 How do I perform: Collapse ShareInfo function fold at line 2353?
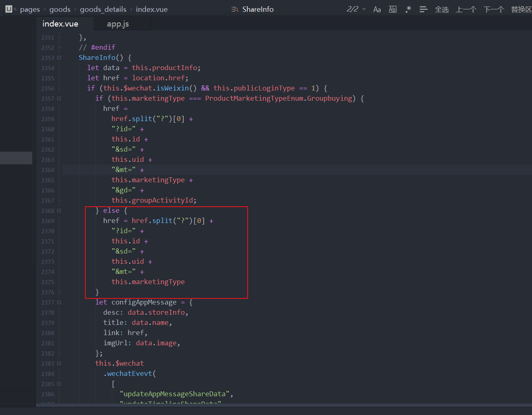(59, 58)
